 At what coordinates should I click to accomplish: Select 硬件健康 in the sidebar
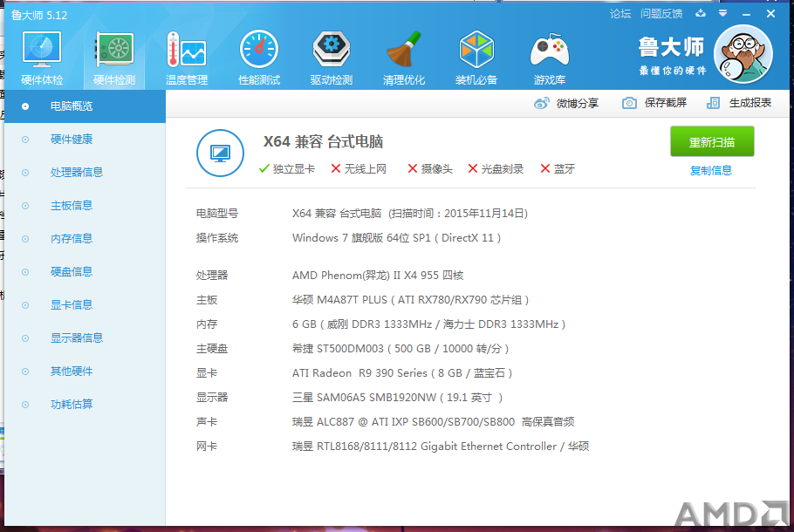coord(85,140)
